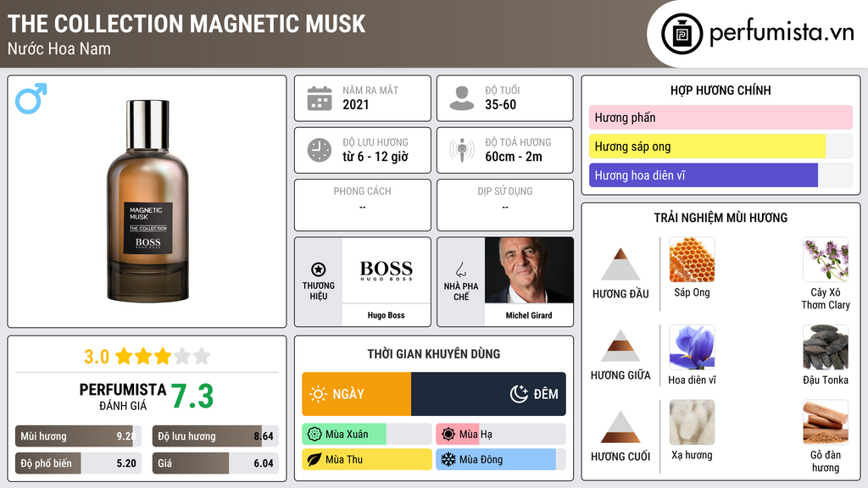The height and width of the screenshot is (488, 868).
Task: Click the Độ lưu hương 8.64 rating bar
Action: coord(215,436)
